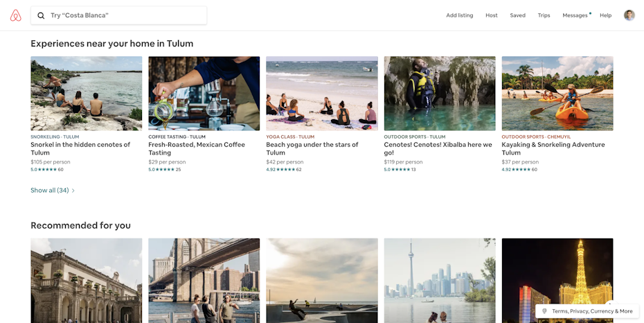Click star rating under Snorkel experience
Screen dimensions: 644x323
pos(48,169)
